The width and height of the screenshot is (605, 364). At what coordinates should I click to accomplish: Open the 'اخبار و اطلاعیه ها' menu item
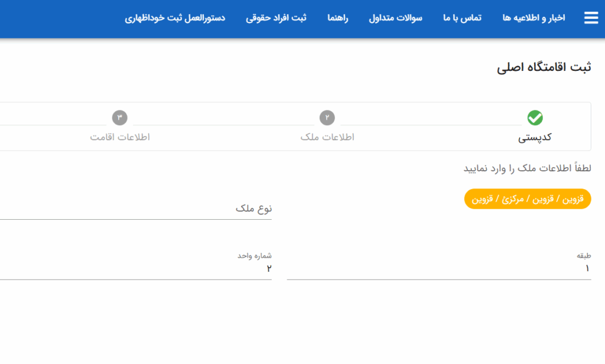[534, 18]
